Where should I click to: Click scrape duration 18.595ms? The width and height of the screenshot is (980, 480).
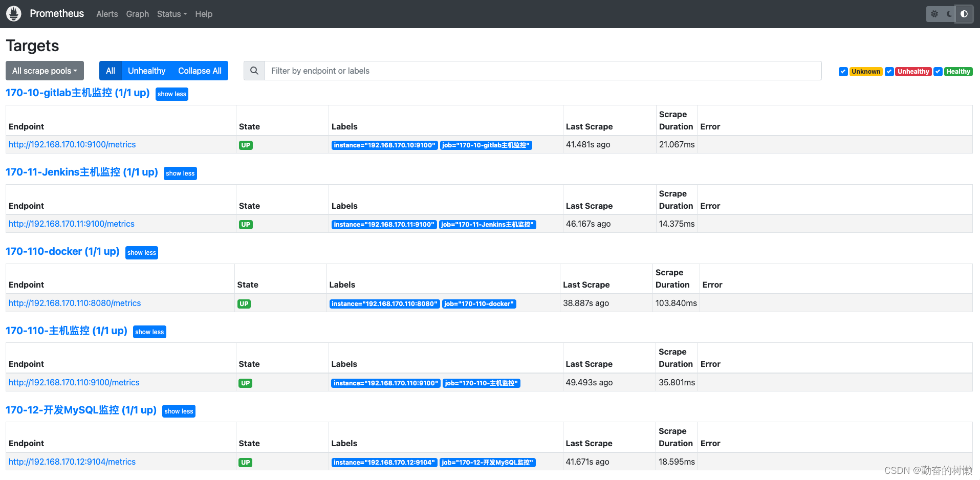(x=677, y=462)
